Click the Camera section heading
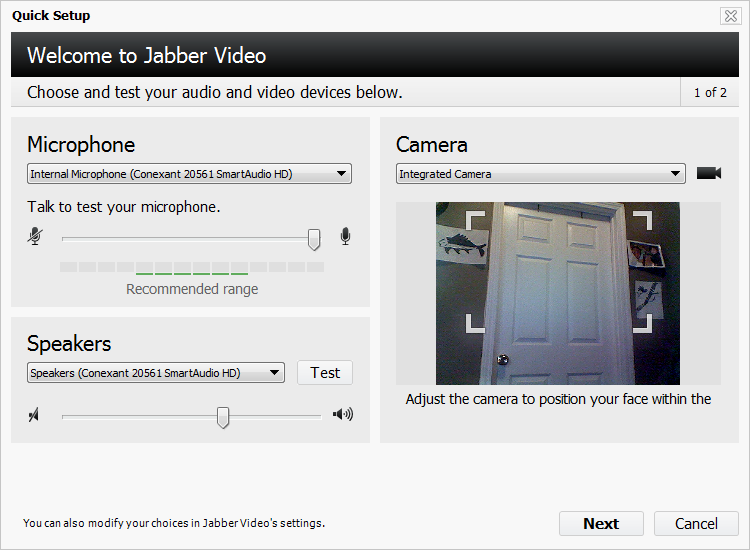 point(431,145)
